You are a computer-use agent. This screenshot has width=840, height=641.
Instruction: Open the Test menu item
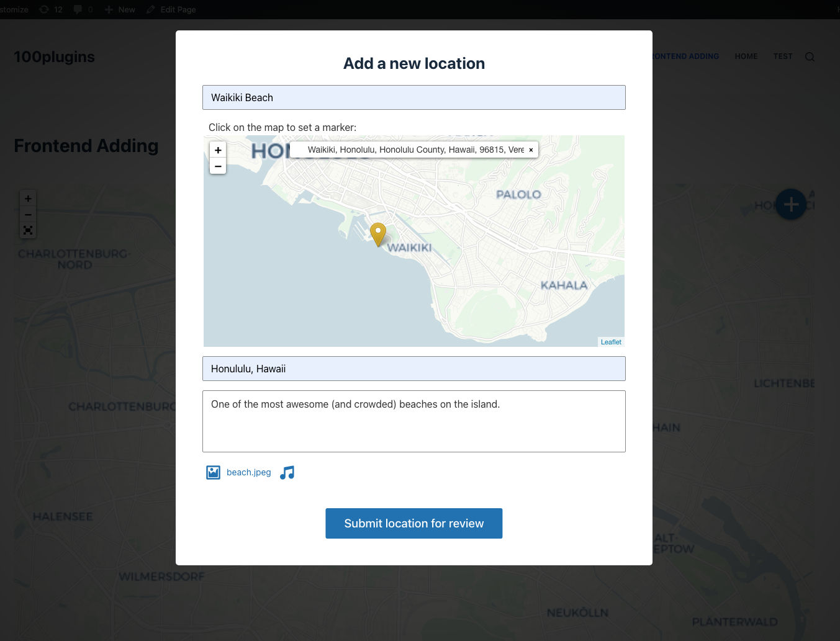782,56
